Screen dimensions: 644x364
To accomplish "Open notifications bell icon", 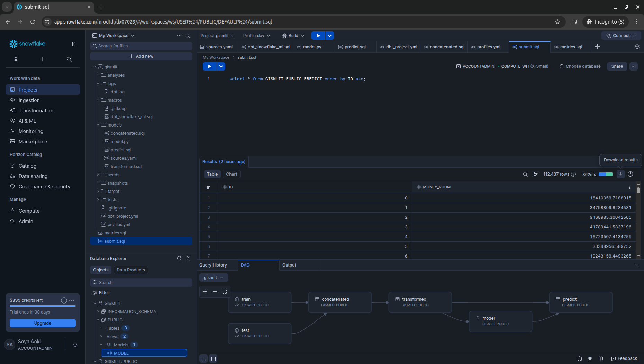I will 75,345.
